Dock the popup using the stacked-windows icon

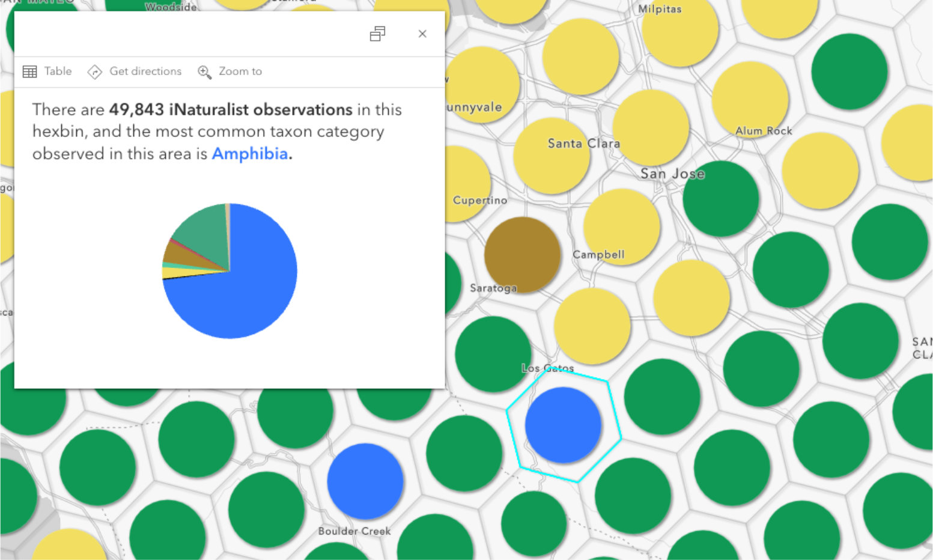pyautogui.click(x=377, y=34)
